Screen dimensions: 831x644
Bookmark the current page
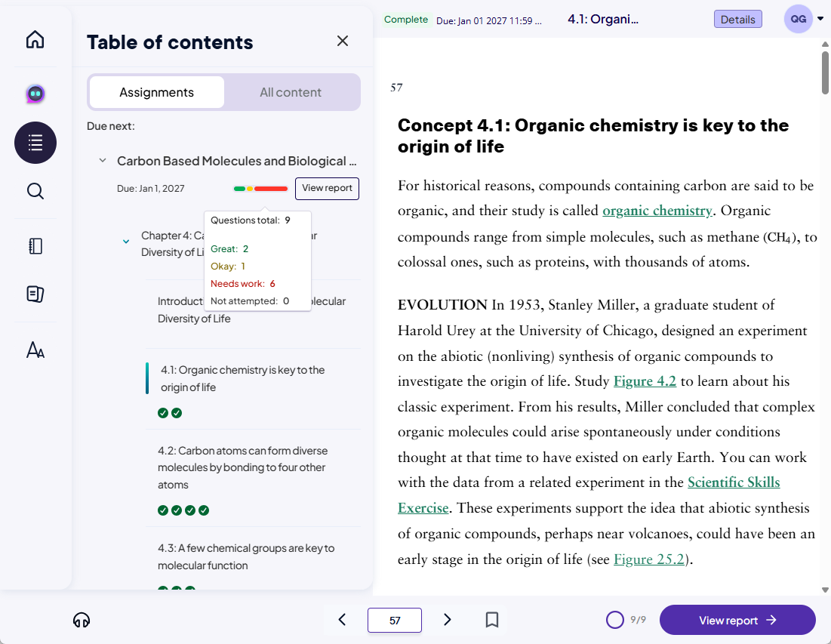pyautogui.click(x=492, y=620)
